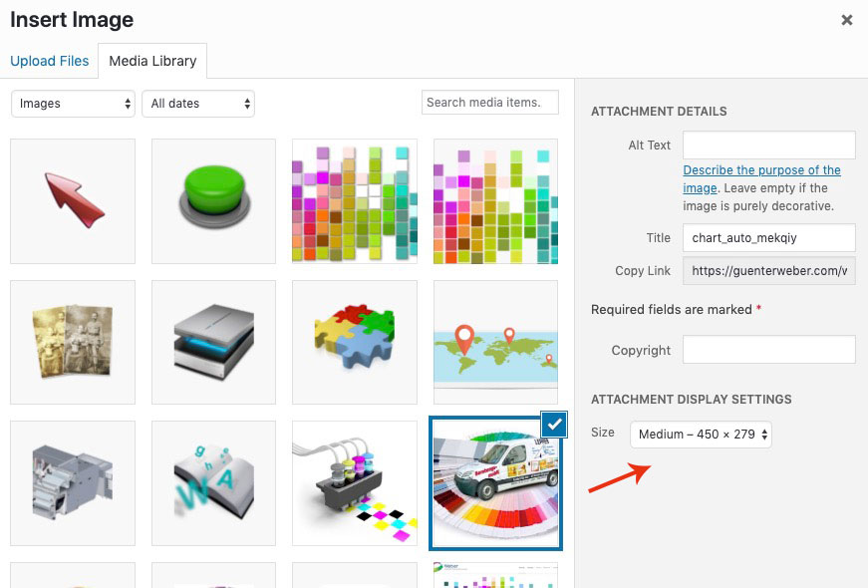Deselect the van image via its checkmark
The image size is (868, 588).
pos(554,425)
